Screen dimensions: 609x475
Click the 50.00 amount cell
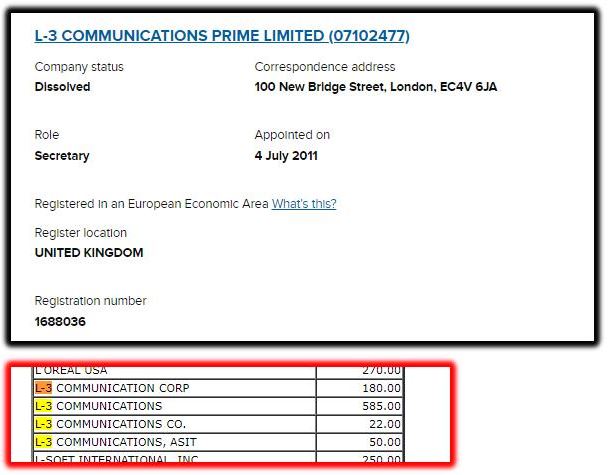(x=360, y=442)
